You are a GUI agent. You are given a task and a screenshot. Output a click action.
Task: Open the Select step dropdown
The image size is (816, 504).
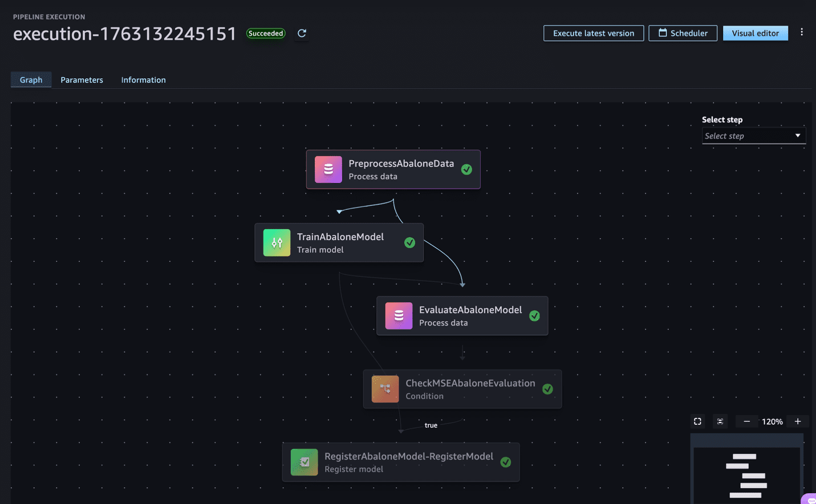pos(747,136)
